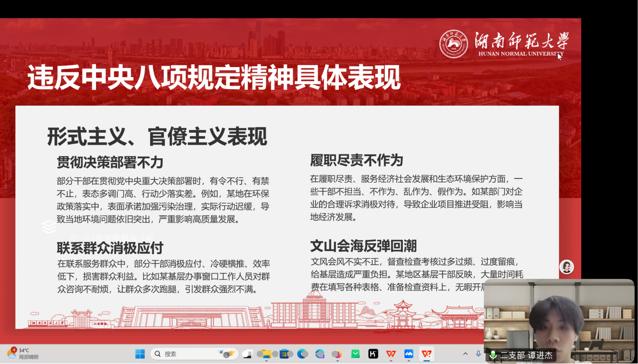This screenshot has height=364, width=638.
Task: Click the round avatar floating button
Action: click(566, 267)
